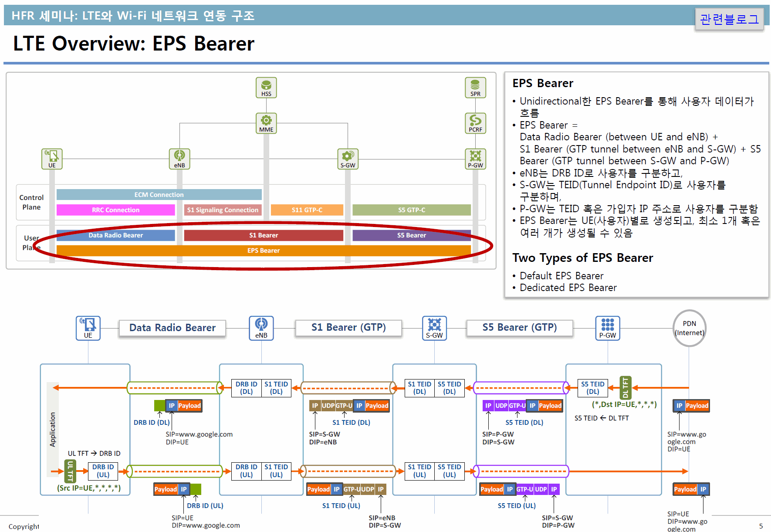Click the 'LTE Overview: EPS Bearer' title

coord(134,44)
